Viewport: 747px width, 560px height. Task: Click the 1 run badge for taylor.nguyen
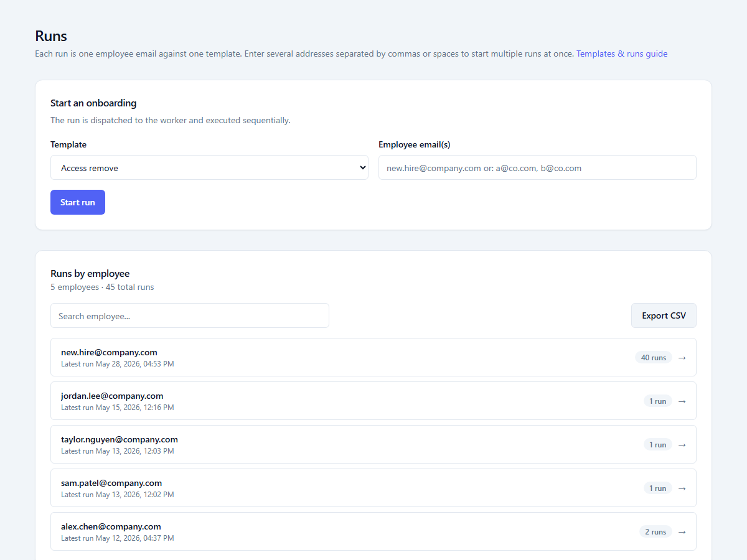point(658,445)
